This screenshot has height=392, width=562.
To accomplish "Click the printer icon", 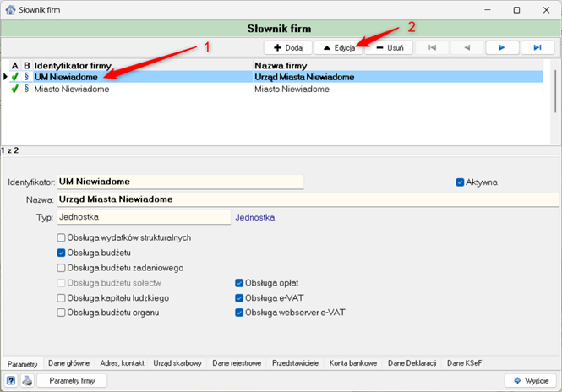I will pos(26,380).
